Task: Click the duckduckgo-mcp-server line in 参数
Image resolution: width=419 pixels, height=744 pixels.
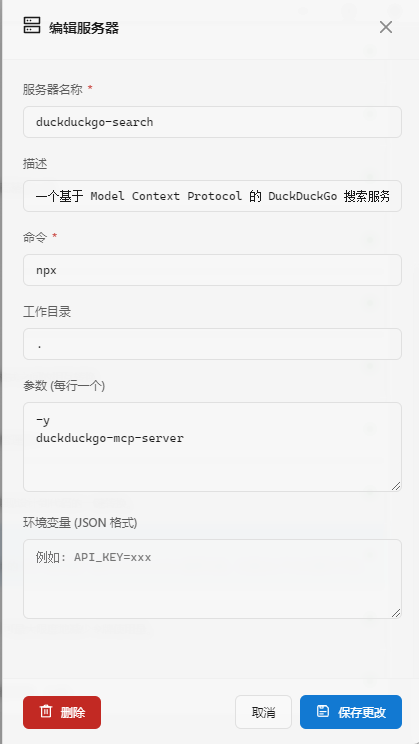Action: tap(110, 438)
